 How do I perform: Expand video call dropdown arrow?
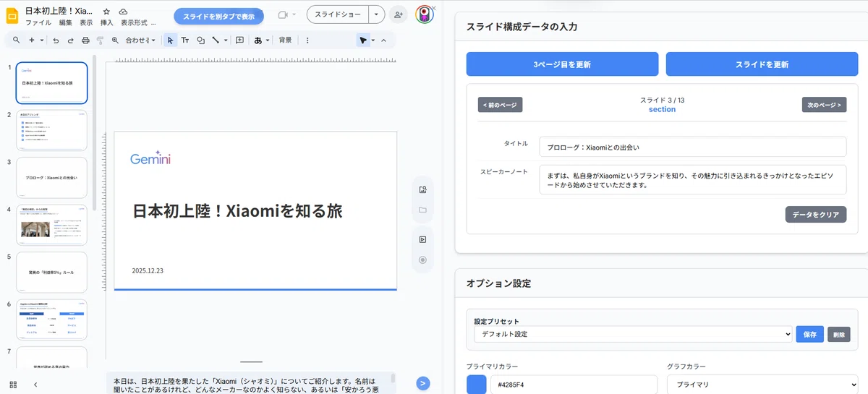pos(294,14)
